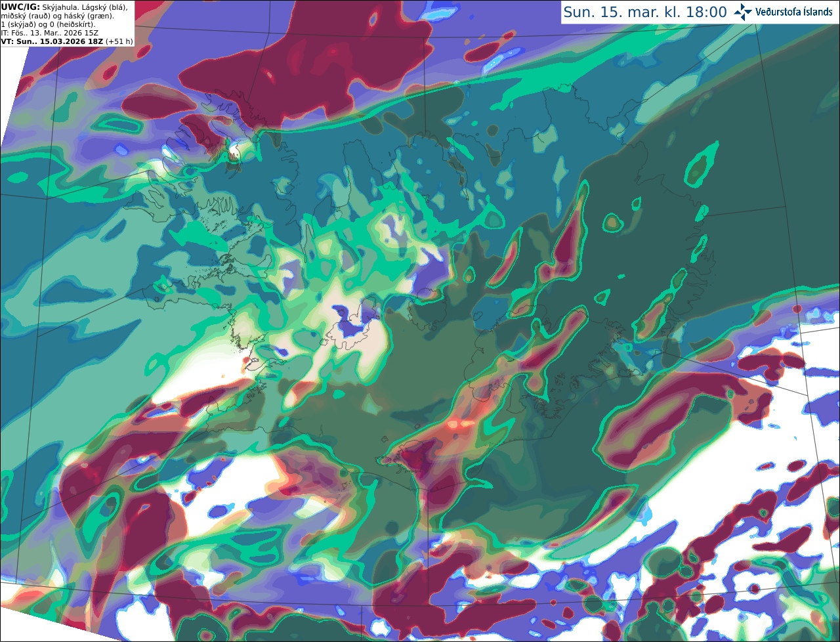Click the 'Veðurstofa Íslands' name text
The height and width of the screenshot is (642, 840).
coord(794,12)
